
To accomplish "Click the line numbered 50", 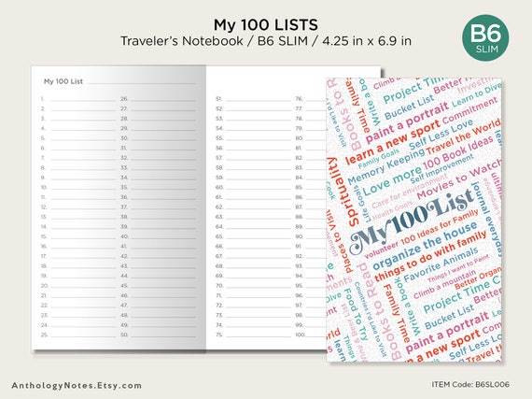I will coord(158,335).
